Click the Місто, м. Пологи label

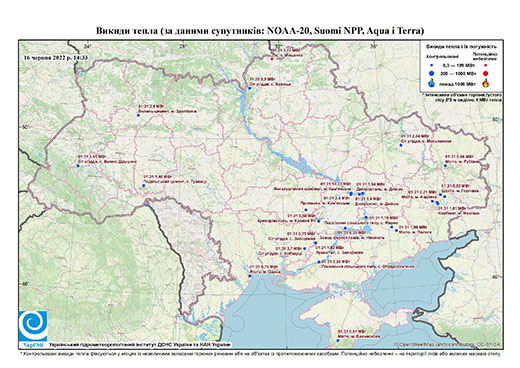tap(416, 231)
